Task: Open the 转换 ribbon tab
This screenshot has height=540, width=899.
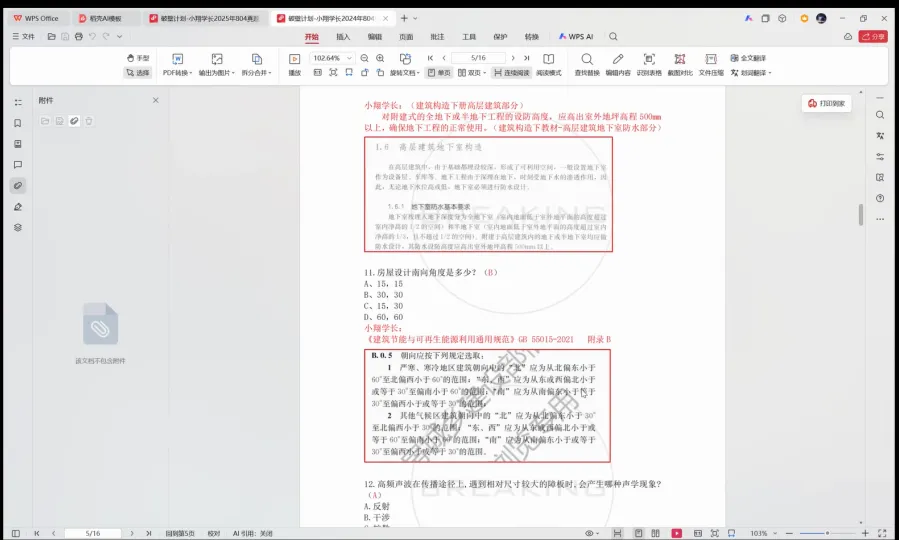Action: [x=531, y=37]
